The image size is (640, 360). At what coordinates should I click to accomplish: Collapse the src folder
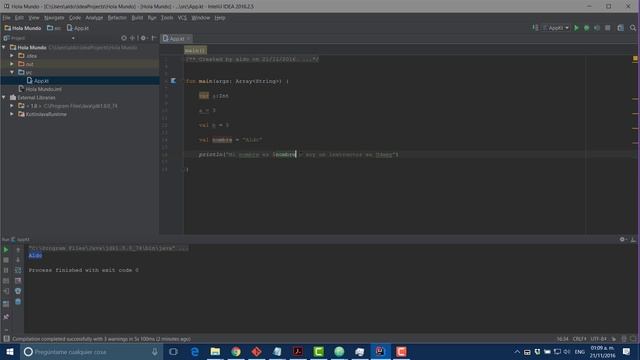pos(12,72)
